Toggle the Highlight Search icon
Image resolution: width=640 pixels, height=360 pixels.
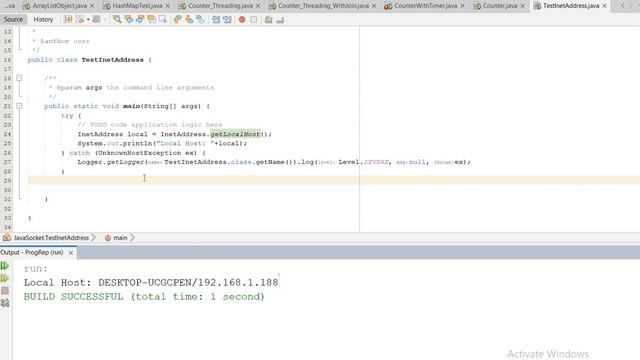[x=151, y=20]
